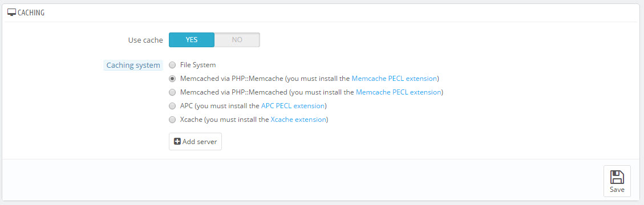
Task: Open the APC PECL extension link
Action: [293, 106]
